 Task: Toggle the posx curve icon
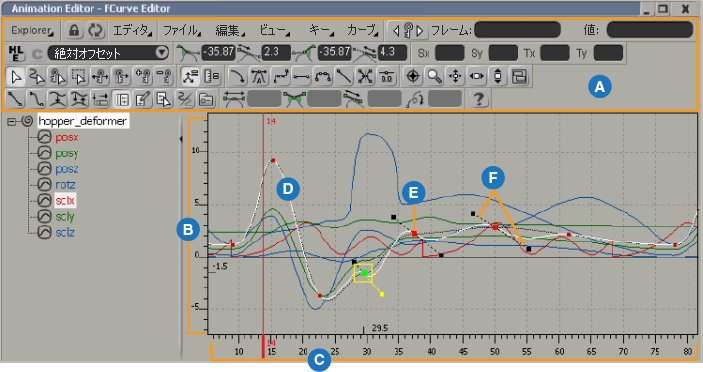click(44, 137)
